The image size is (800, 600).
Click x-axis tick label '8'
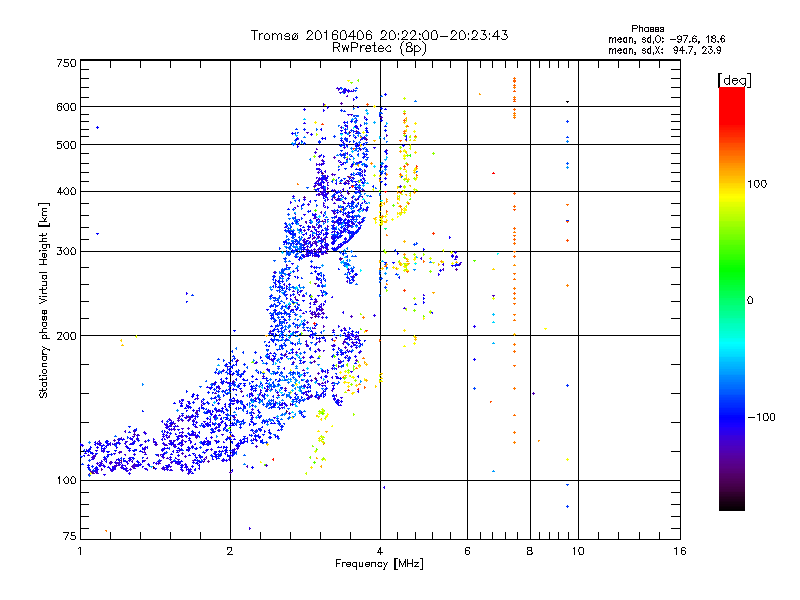pos(530,551)
